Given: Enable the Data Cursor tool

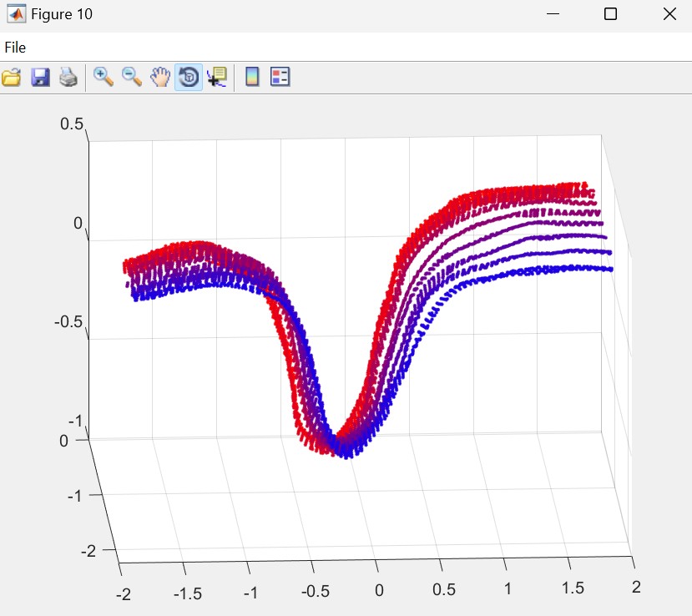Looking at the screenshot, I should click(x=216, y=78).
